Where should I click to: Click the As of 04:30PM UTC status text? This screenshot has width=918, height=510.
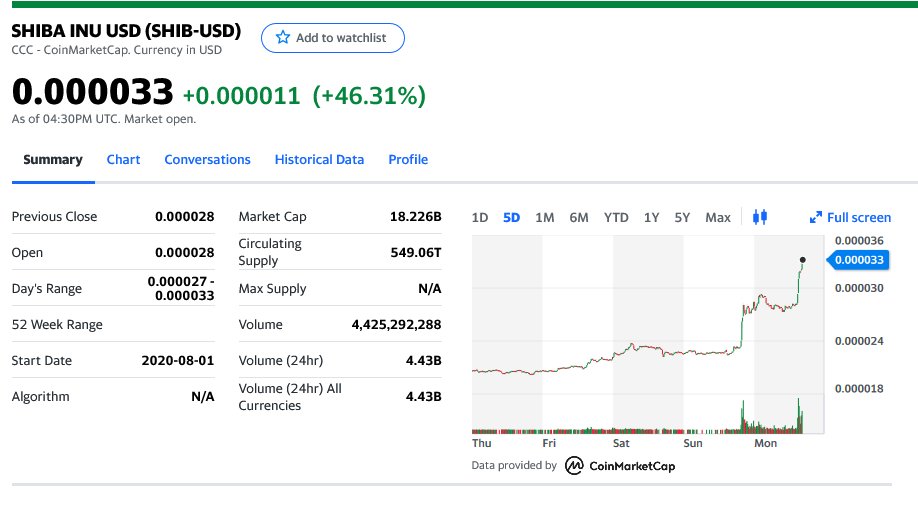(x=104, y=119)
